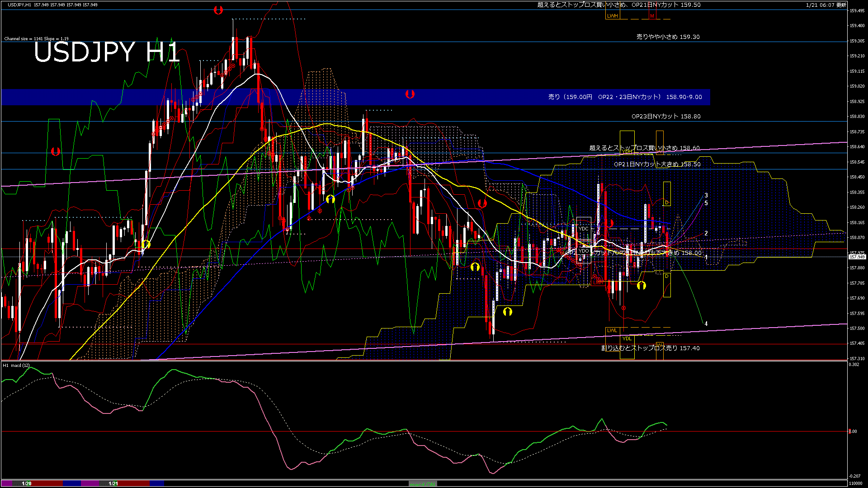Select the 1/21 date segment on the time bar
This screenshot has width=868, height=488.
[x=113, y=483]
